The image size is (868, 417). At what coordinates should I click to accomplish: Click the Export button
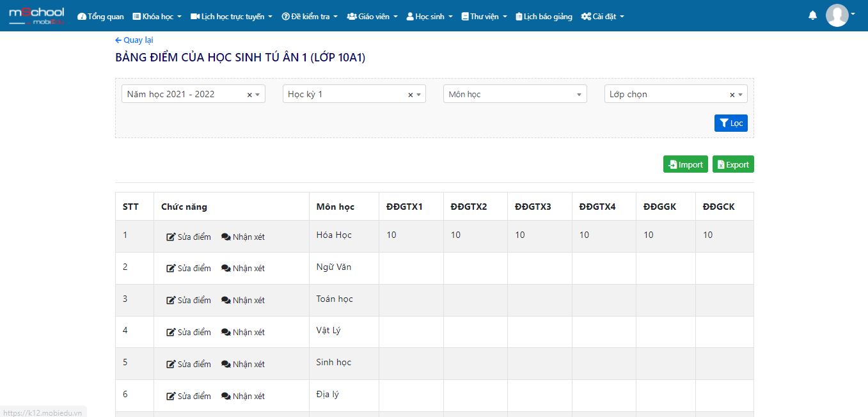coord(733,164)
